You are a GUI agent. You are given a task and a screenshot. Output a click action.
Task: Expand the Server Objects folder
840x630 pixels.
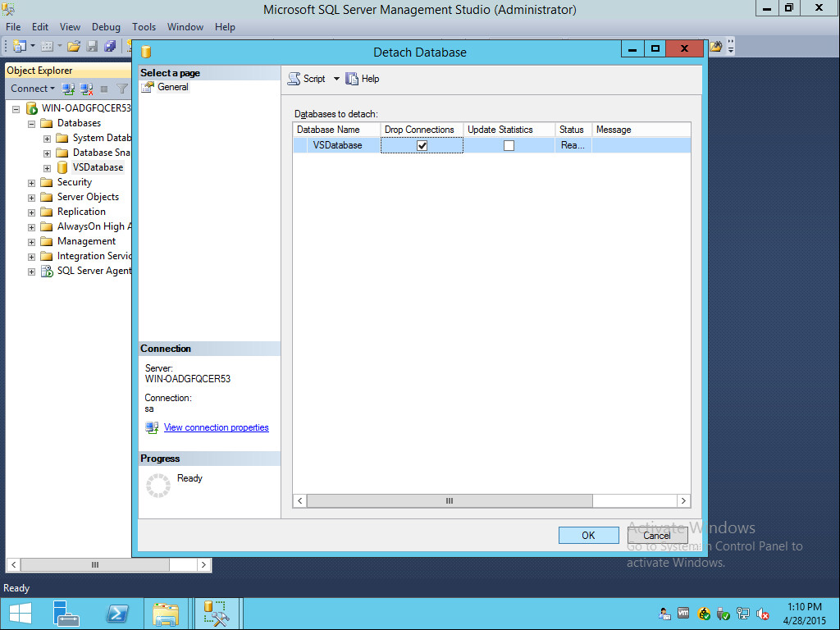(x=32, y=198)
